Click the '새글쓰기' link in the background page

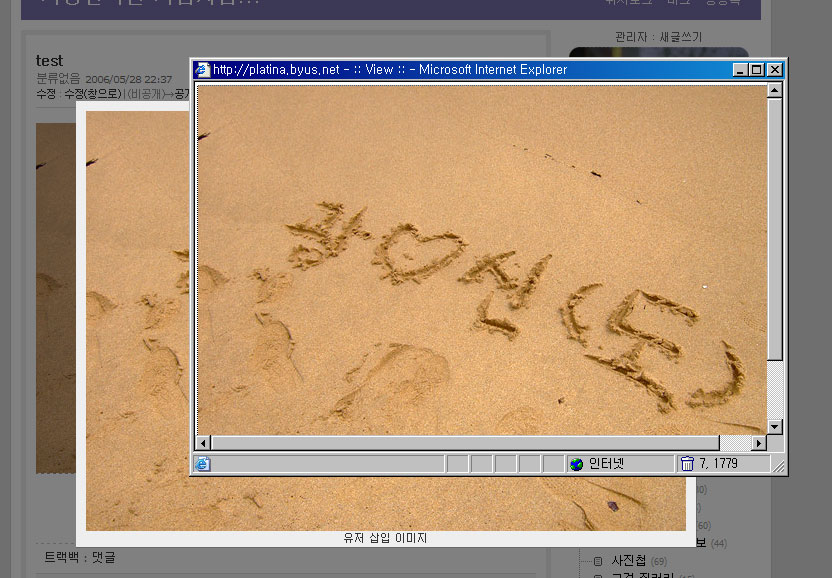click(680, 37)
